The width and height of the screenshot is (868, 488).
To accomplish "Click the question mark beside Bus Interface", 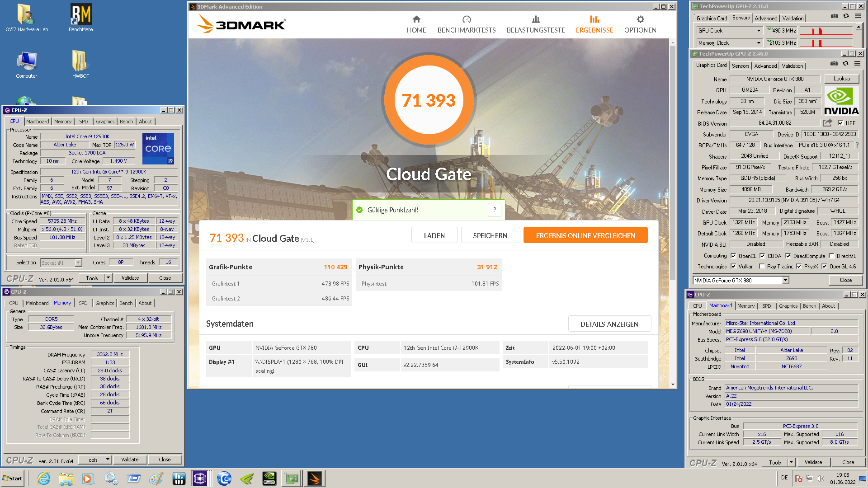I will [857, 145].
